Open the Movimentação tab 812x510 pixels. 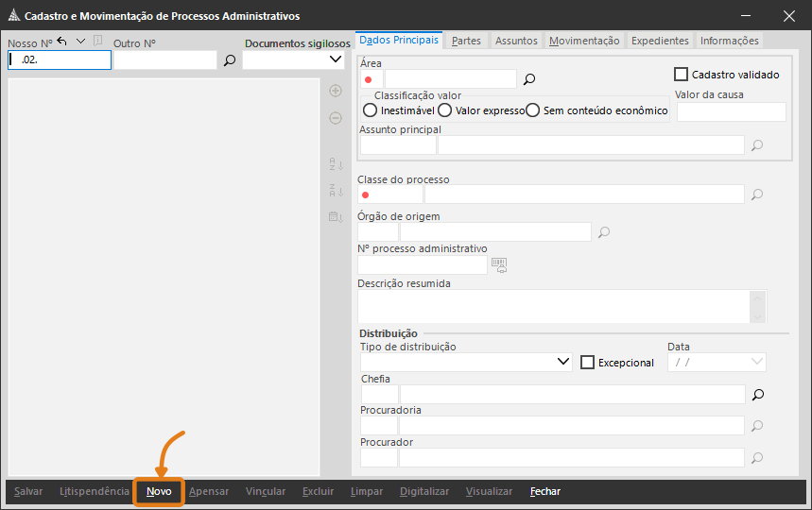(x=584, y=41)
